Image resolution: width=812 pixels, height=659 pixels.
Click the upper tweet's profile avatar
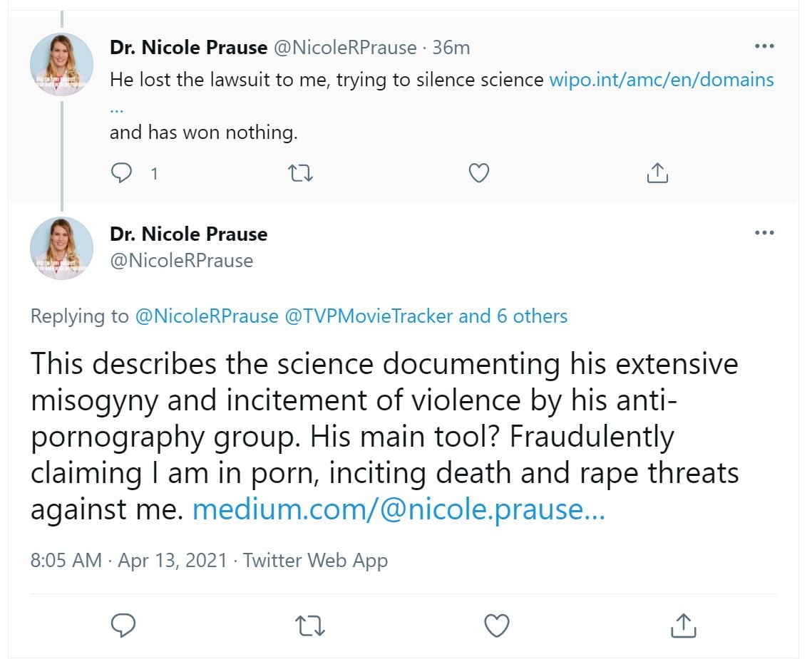pos(61,64)
